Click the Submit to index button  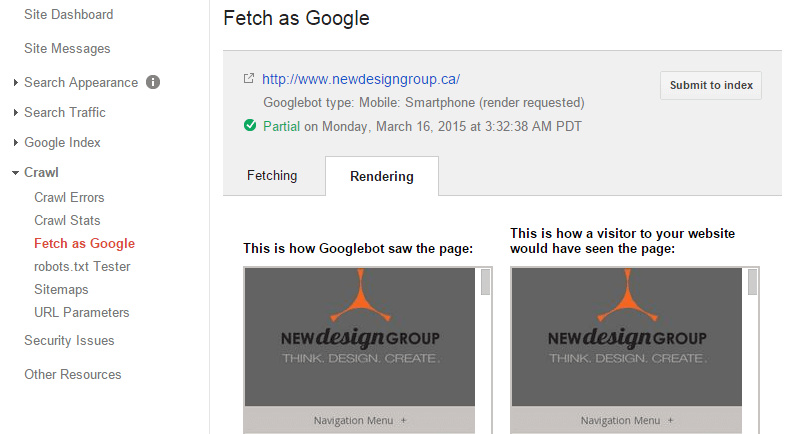pyautogui.click(x=710, y=85)
